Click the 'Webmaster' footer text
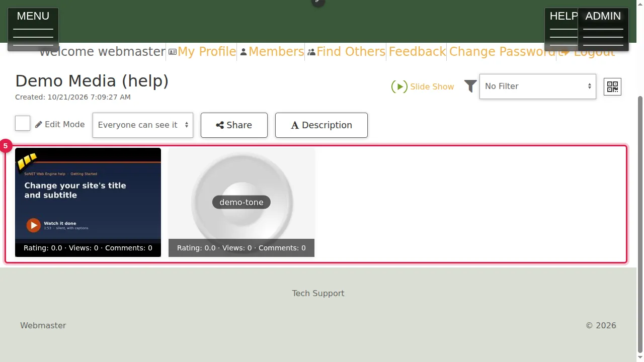 point(43,325)
